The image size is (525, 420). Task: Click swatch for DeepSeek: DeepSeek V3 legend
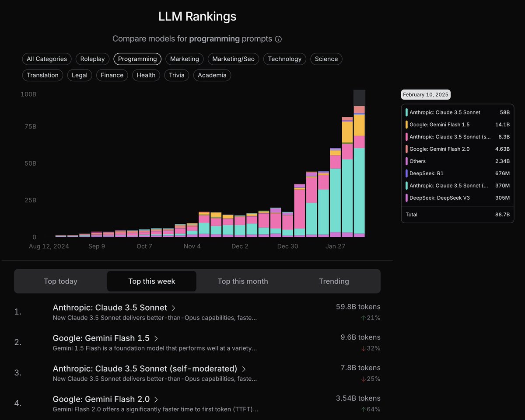[407, 198]
